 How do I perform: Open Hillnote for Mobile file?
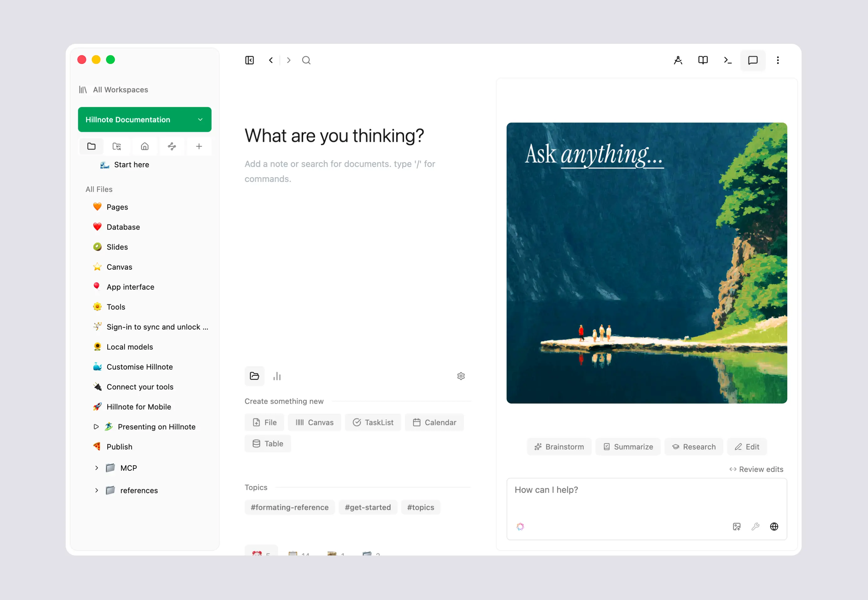tap(132, 406)
